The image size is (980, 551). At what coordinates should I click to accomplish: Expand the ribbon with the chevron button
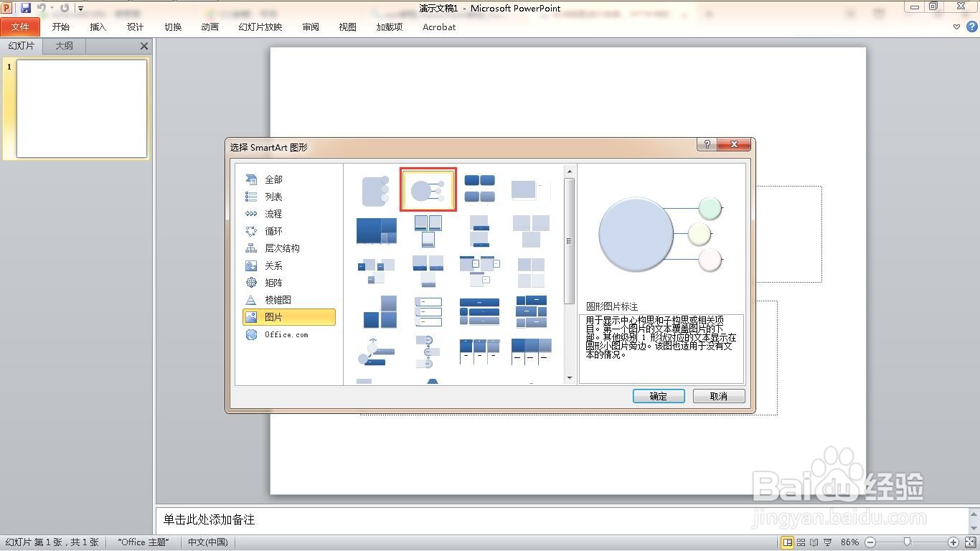(956, 27)
